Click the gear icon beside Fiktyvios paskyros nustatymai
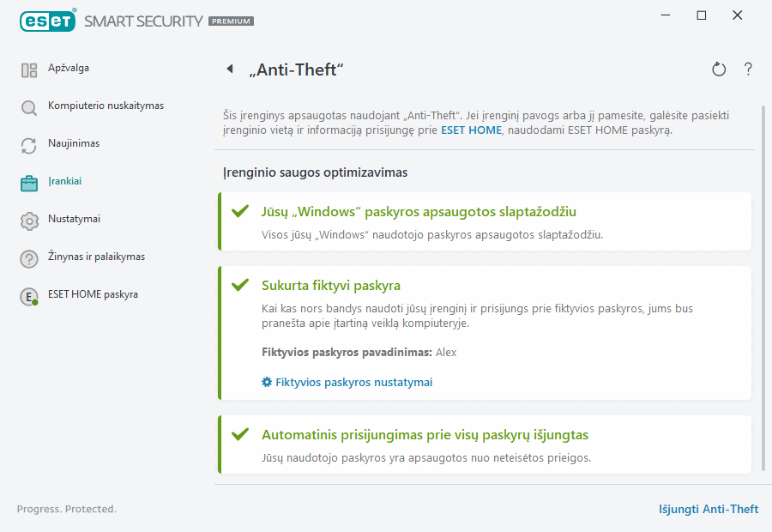 click(266, 382)
